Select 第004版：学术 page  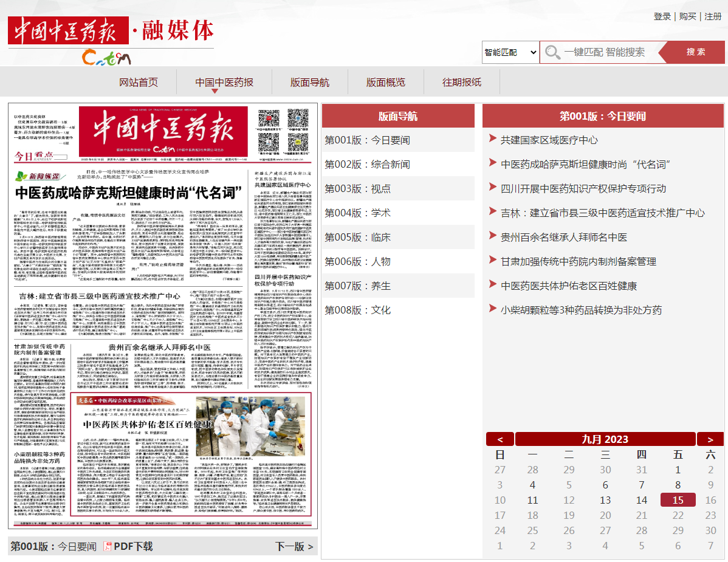tap(399, 213)
